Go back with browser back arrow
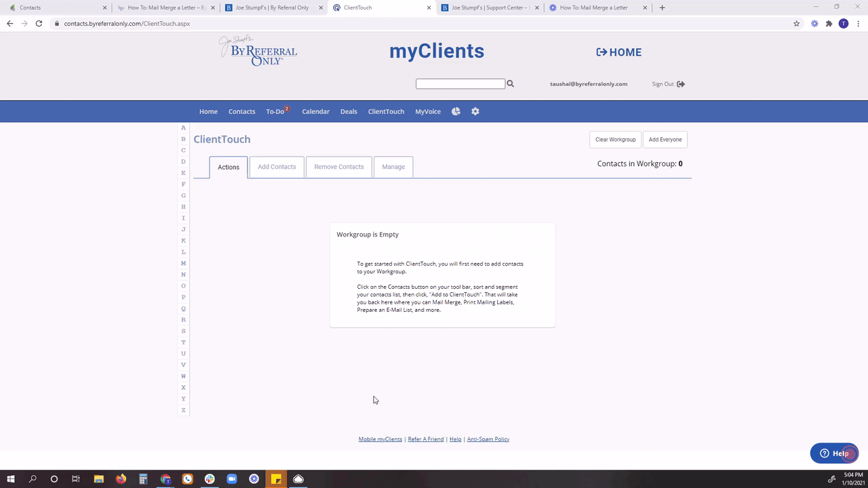Viewport: 868px width, 488px height. point(9,23)
